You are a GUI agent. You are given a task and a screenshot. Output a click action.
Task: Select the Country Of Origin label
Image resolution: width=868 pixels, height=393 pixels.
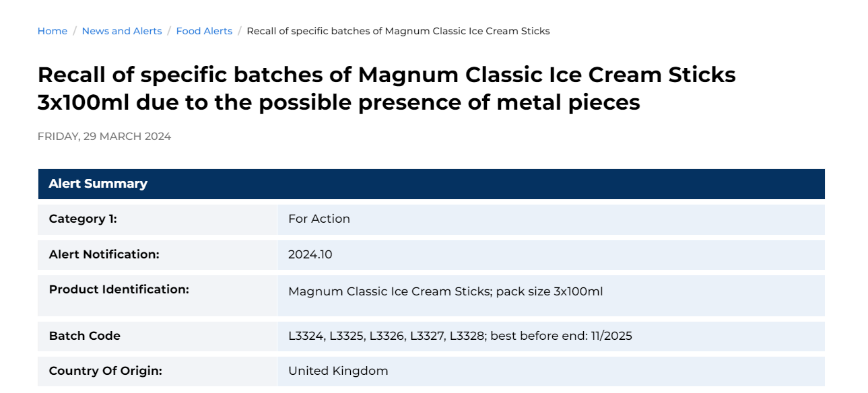pyautogui.click(x=106, y=371)
